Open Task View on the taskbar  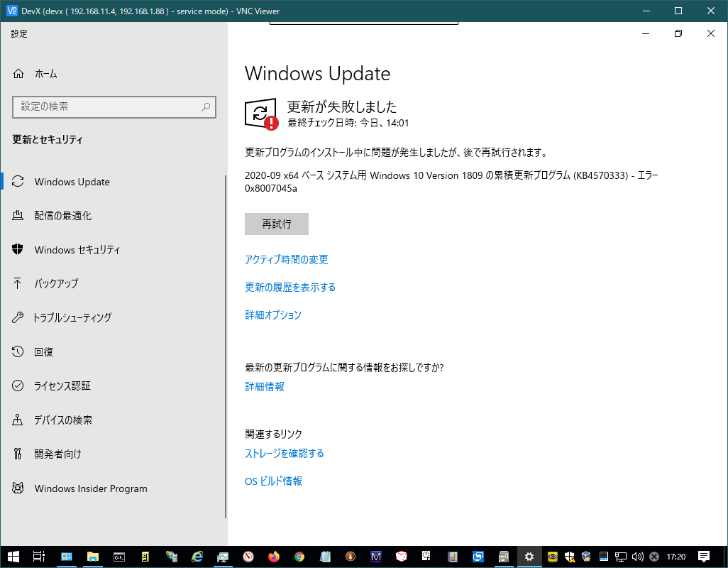pyautogui.click(x=38, y=557)
